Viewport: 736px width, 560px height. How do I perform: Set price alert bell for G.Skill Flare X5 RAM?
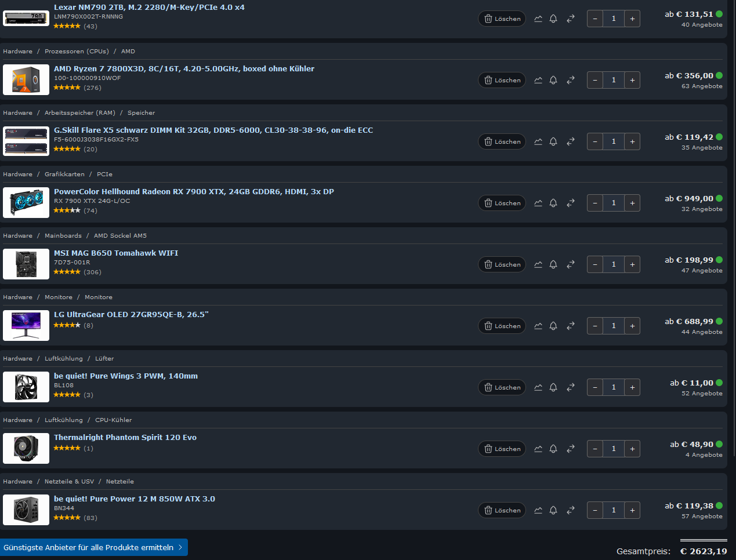point(553,141)
